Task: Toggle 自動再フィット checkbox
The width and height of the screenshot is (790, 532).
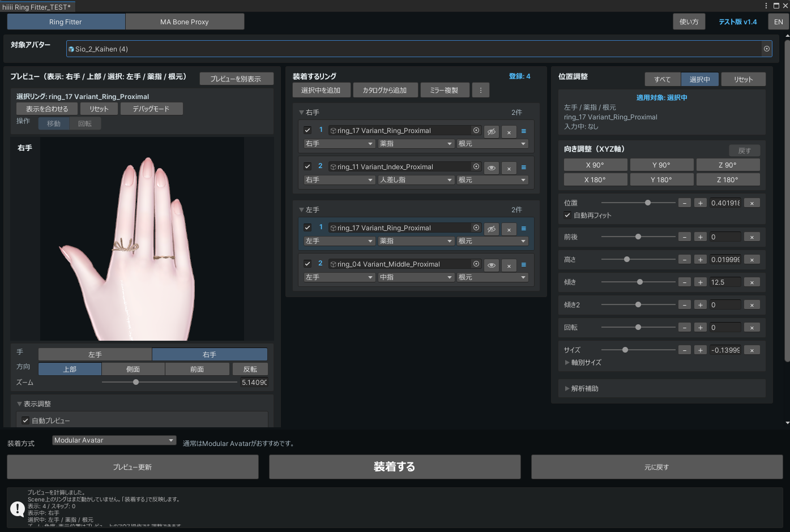Action: (x=567, y=215)
